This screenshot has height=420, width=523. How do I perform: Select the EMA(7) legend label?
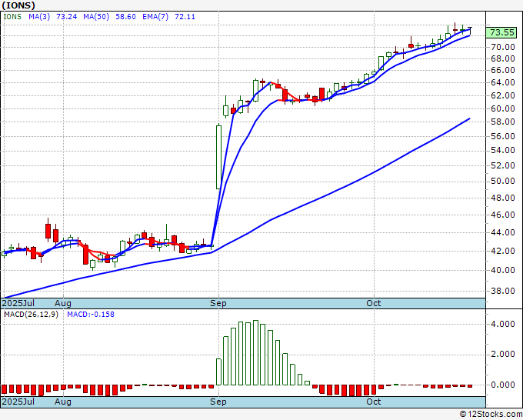pyautogui.click(x=155, y=17)
